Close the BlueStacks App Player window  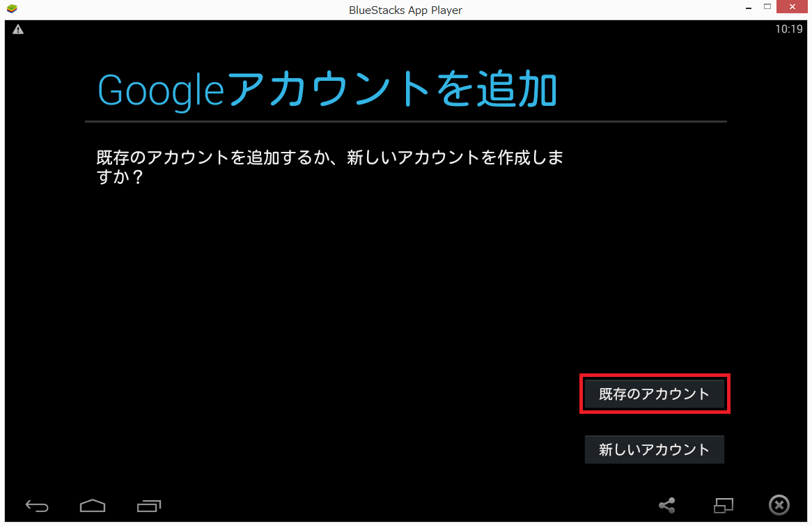tap(793, 7)
